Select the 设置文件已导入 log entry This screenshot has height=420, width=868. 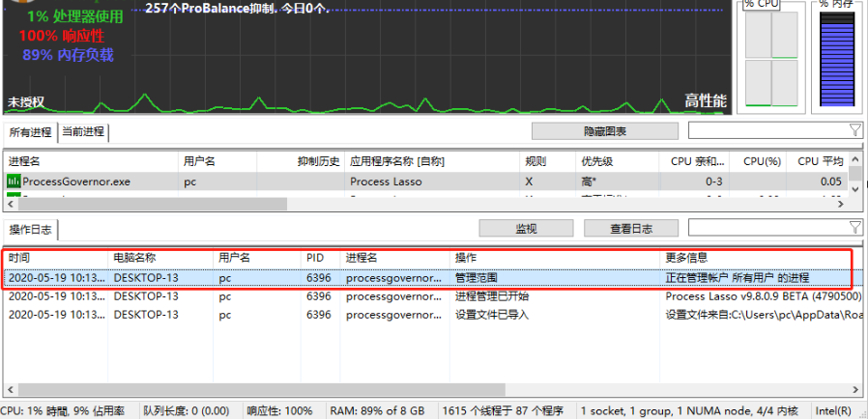434,315
